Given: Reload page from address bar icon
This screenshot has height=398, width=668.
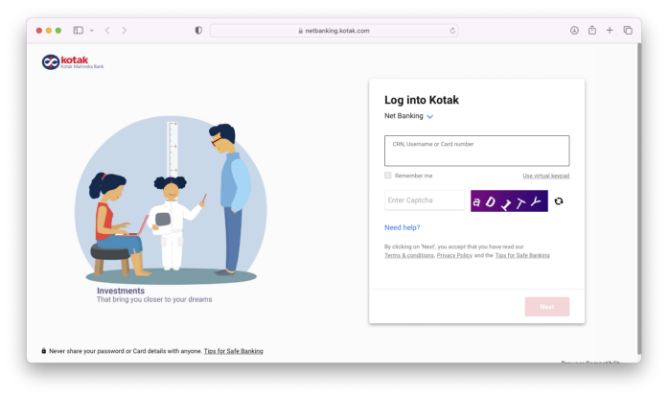Looking at the screenshot, I should [x=452, y=31].
